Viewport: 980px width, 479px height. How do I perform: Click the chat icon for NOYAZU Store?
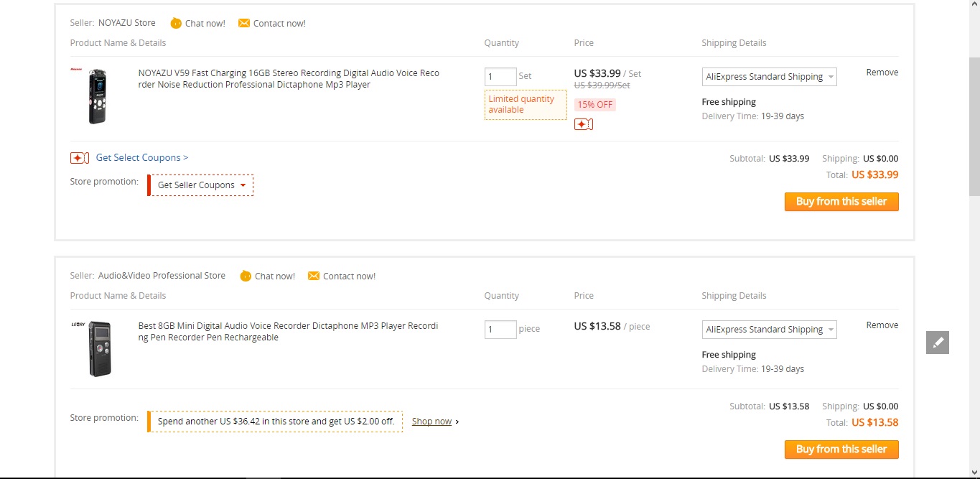176,24
